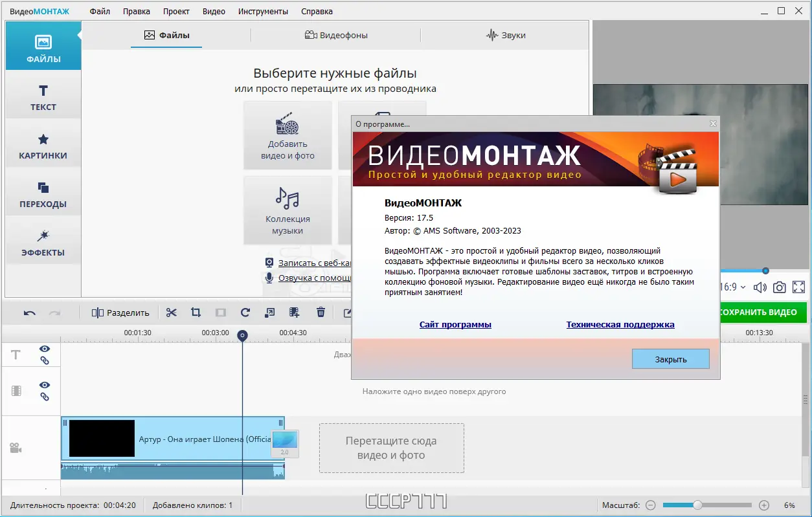Click the 00:01:30 mark on timeline ruler
Screen dimensions: 812x517
tap(138, 333)
